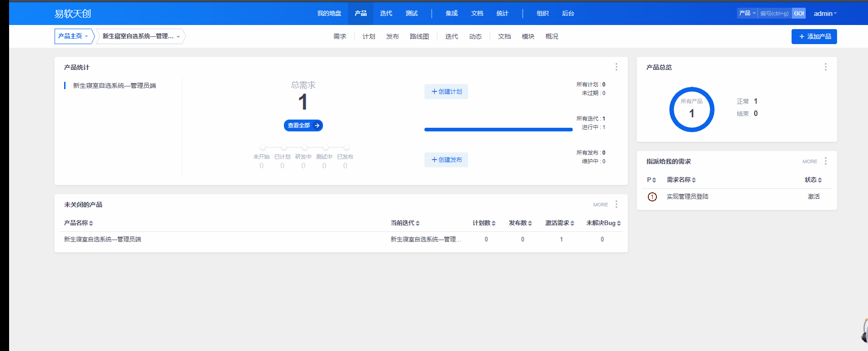Viewport: 868px width, 351px height.
Task: Sort products by 激活需求
Action: pos(560,223)
